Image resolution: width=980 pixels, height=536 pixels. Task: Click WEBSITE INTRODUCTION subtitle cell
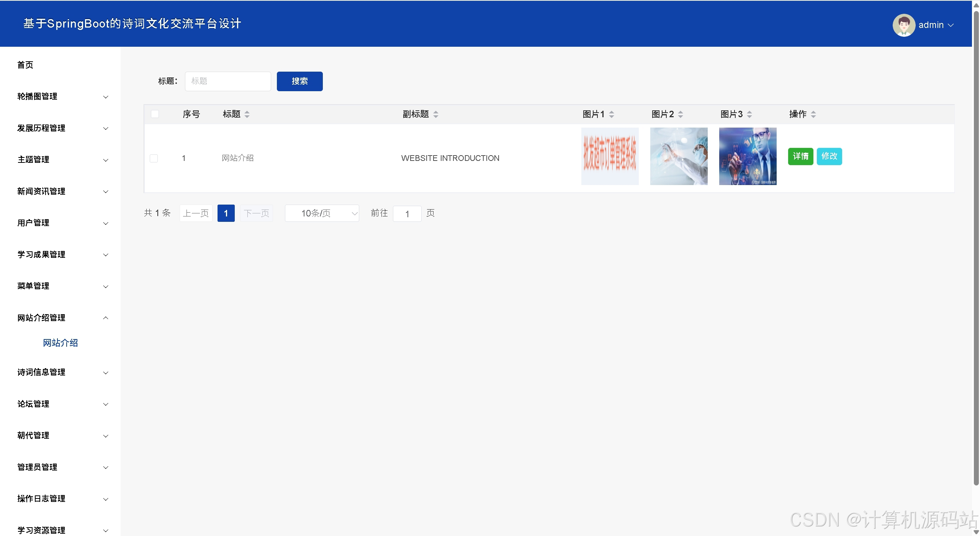pos(450,158)
